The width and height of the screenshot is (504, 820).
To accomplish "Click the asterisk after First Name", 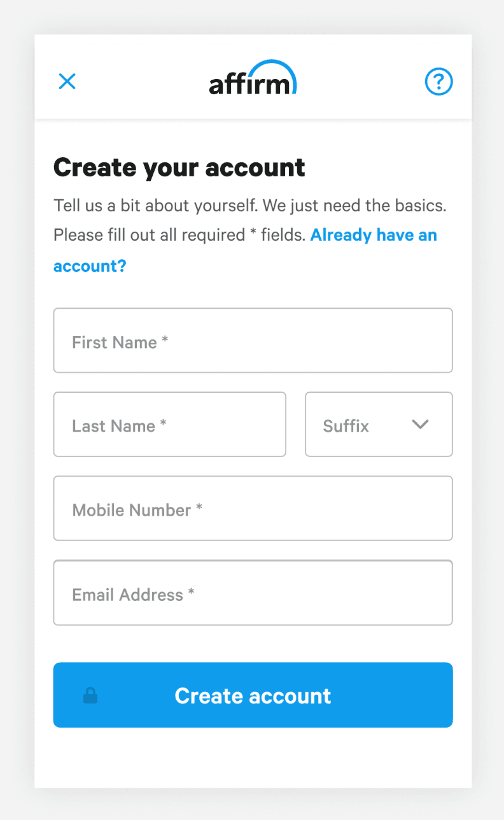I will [165, 341].
